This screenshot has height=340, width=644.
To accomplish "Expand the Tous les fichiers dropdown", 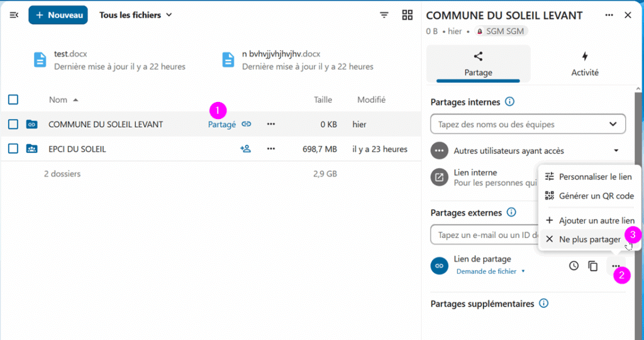I will point(136,15).
